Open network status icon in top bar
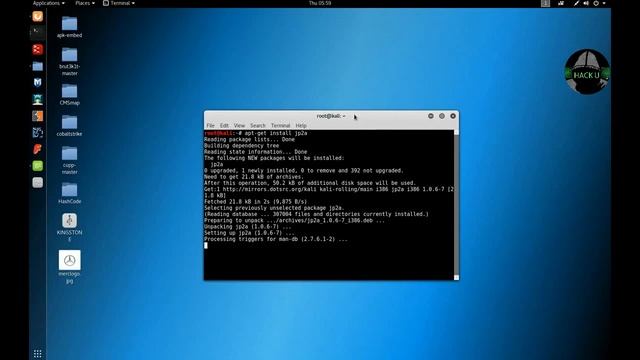Screen dimensions: 640x360 click(561, 3)
